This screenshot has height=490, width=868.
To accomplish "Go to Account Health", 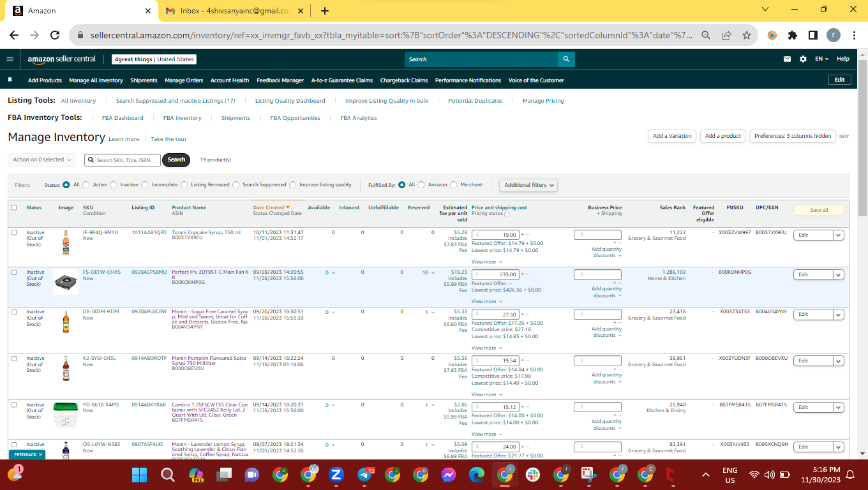I will (x=230, y=80).
